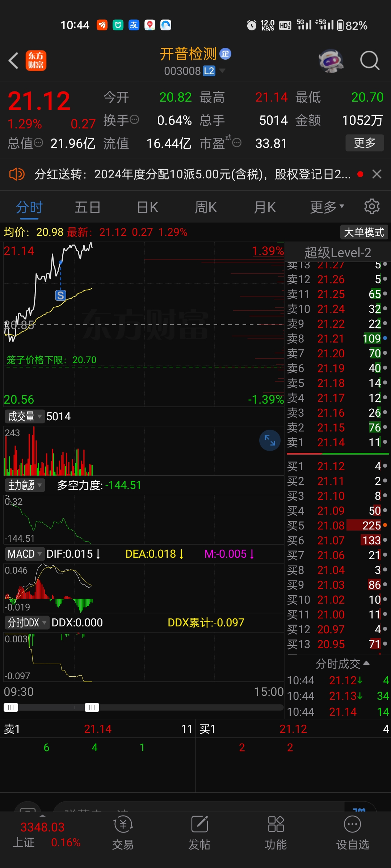Viewport: 391px width, 868px height.
Task: Select the 卖8 21.21 order row
Action: tap(337, 339)
